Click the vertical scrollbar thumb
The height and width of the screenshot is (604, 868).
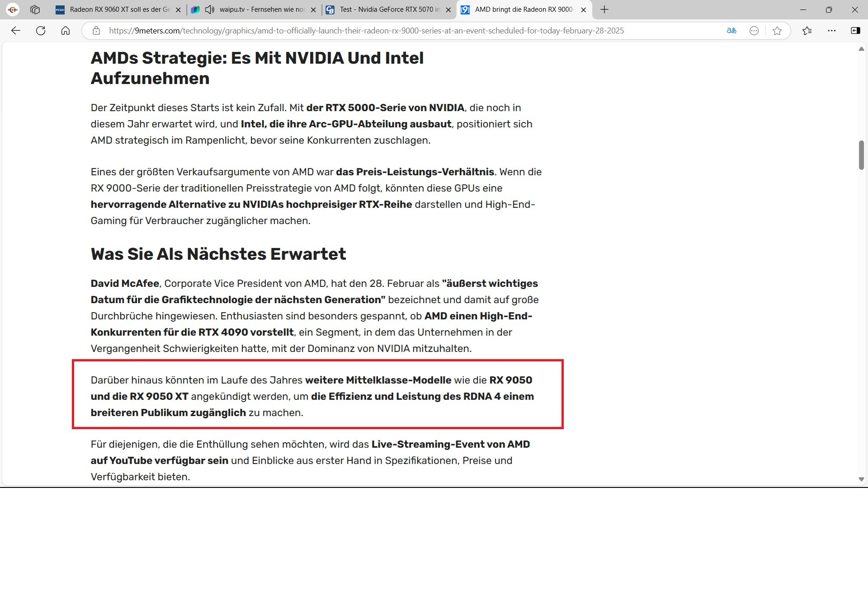tap(861, 155)
